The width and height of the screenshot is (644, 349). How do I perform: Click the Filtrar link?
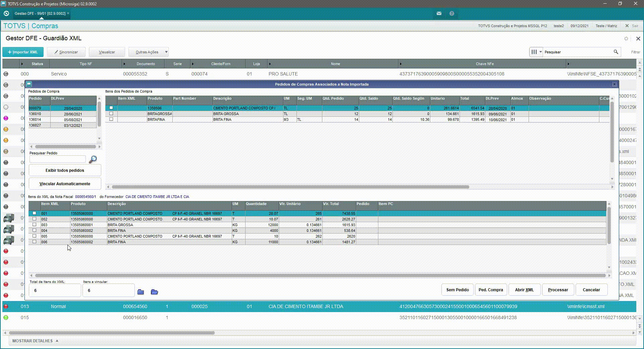click(x=635, y=52)
